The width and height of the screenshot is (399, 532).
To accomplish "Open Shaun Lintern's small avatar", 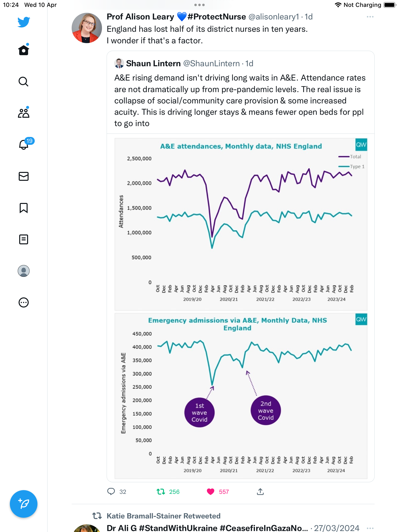I will [x=119, y=63].
